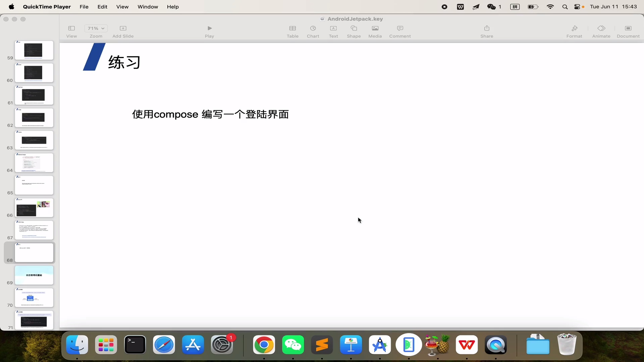Play the presentation
Screen dimensions: 644x362
209,31
